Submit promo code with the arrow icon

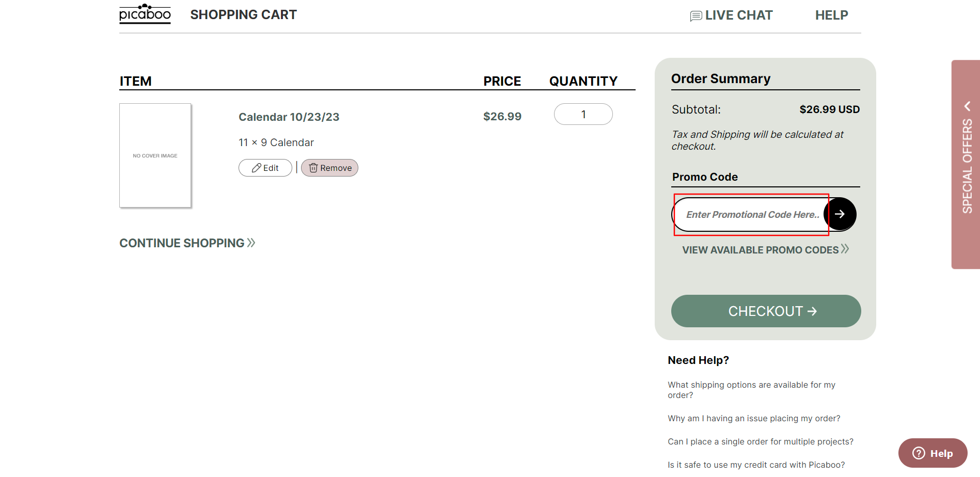click(x=841, y=214)
